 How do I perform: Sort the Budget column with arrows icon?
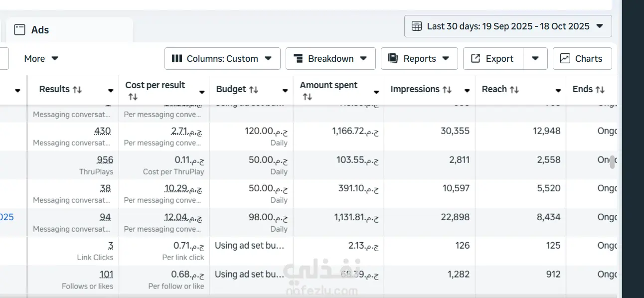(x=254, y=90)
